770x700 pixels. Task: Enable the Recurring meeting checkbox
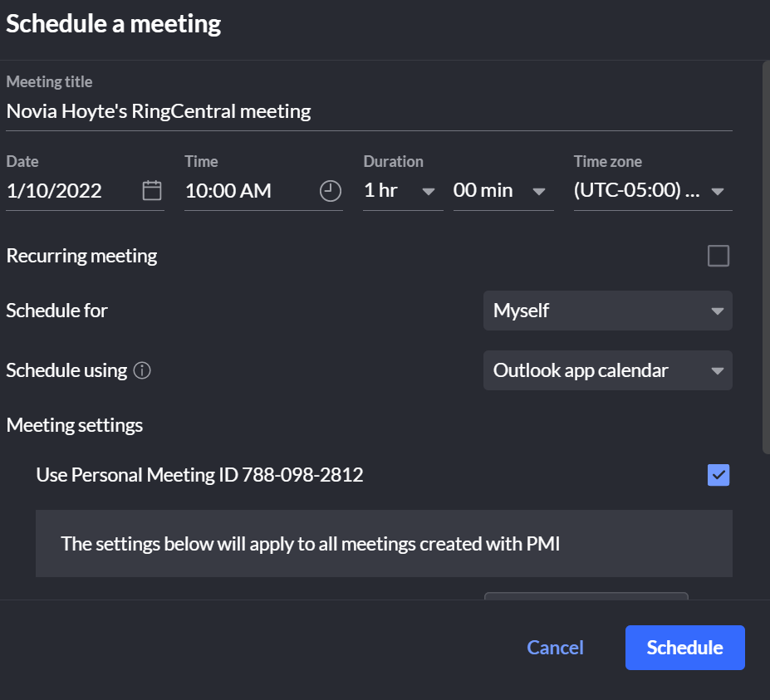point(718,256)
